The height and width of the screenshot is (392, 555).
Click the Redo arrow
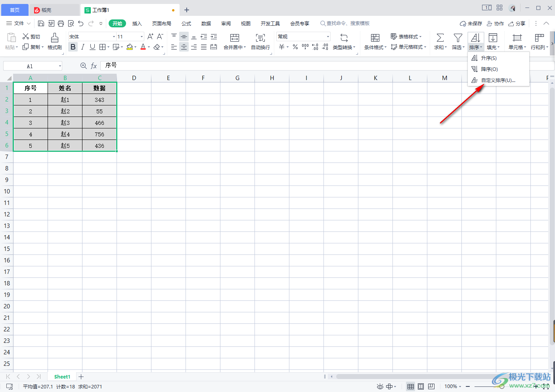[x=91, y=24]
